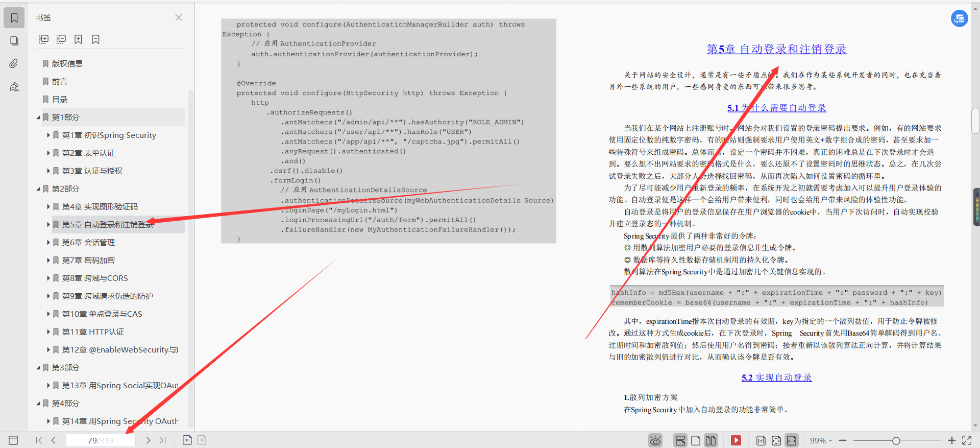This screenshot has width=980, height=448.
Task: Expand 第1章 初识Spring Security bookmark
Action: click(48, 135)
